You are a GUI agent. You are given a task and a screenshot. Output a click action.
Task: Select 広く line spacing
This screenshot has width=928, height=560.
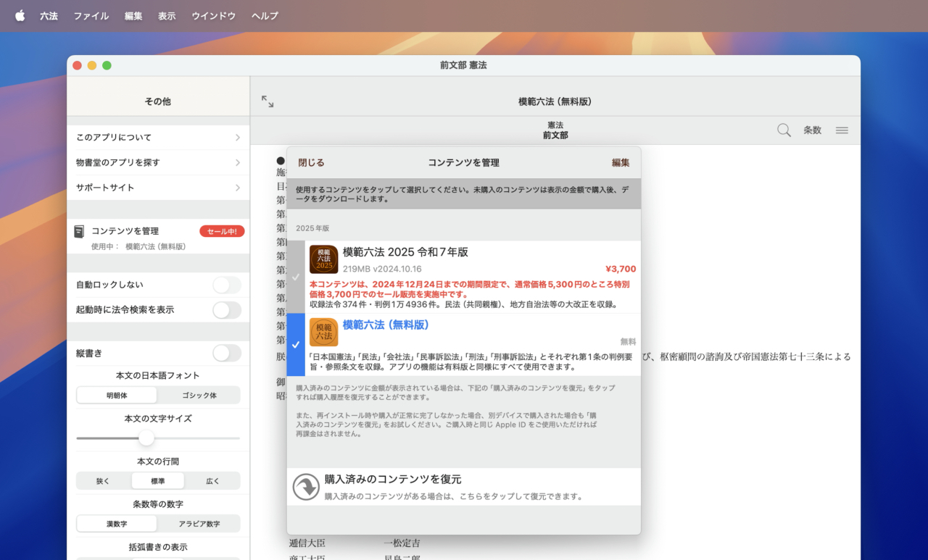coord(212,481)
